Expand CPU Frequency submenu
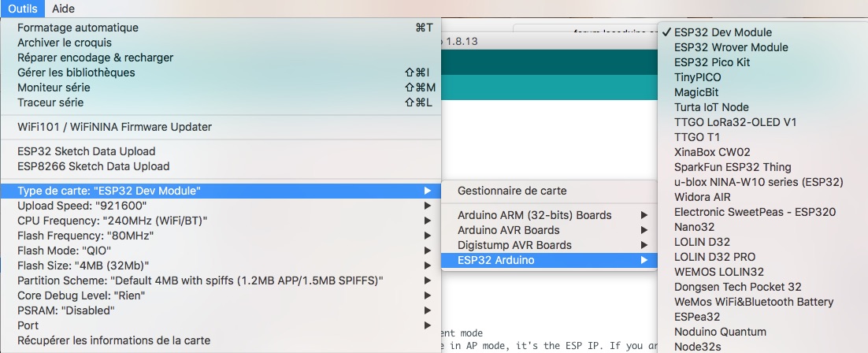The image size is (868, 353). [x=221, y=221]
